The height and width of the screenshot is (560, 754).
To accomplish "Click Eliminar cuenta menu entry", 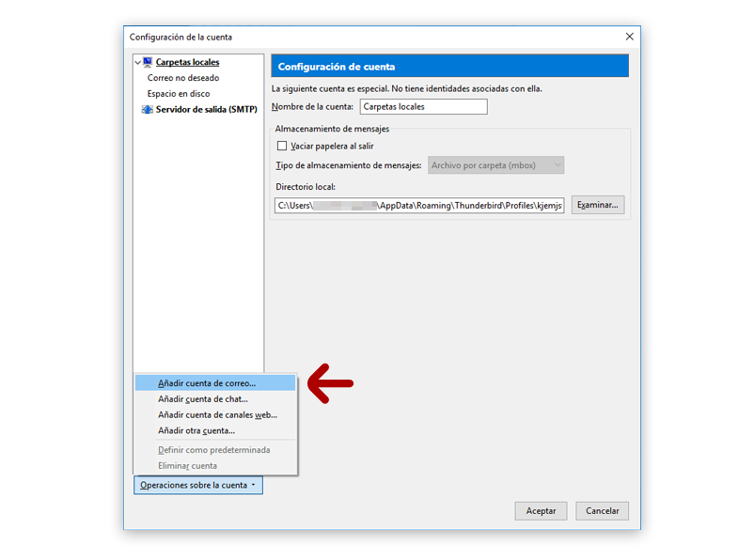I will coord(215,466).
